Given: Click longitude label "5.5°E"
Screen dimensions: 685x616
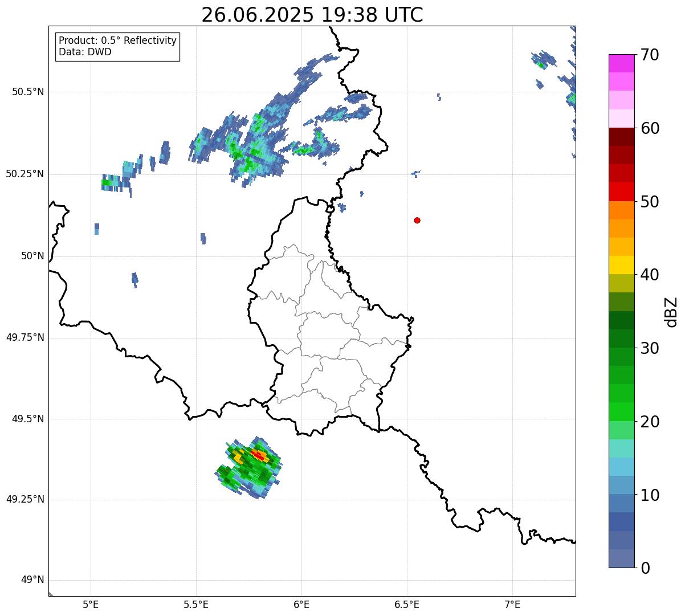Looking at the screenshot, I should click(x=196, y=604).
